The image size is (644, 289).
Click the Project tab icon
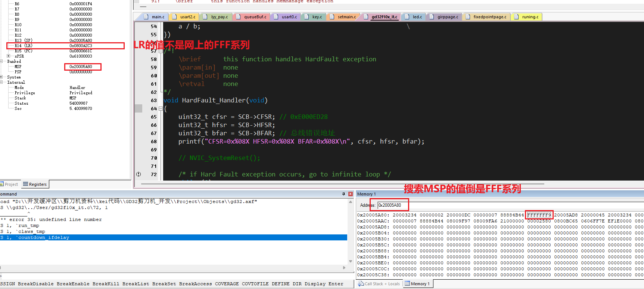tap(2, 184)
